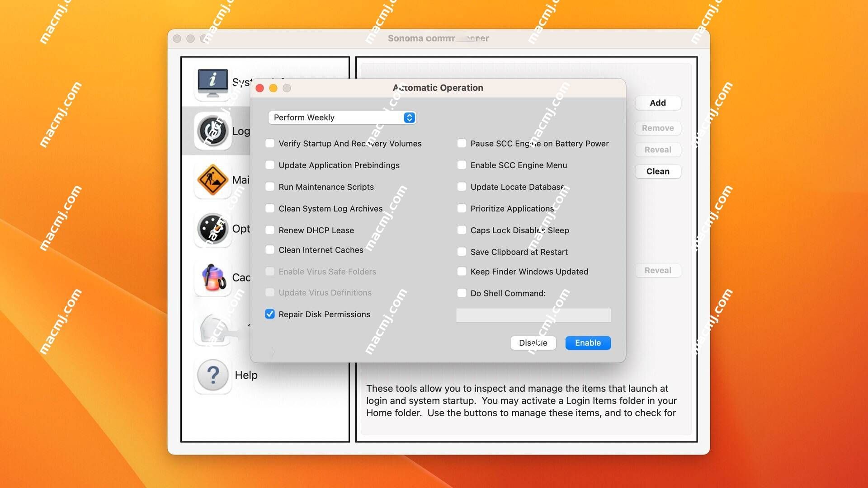868x488 pixels.
Task: Click the Help question mark icon
Action: 212,375
